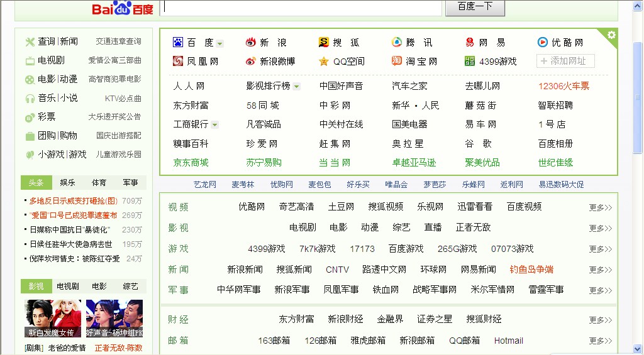Click the 电视剧 TV icon in sidebar
The height and width of the screenshot is (355, 644).
[x=30, y=61]
